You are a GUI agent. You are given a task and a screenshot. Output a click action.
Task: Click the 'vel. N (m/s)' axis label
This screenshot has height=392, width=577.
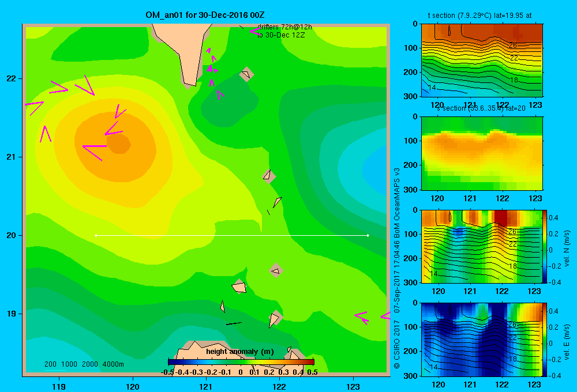point(567,248)
